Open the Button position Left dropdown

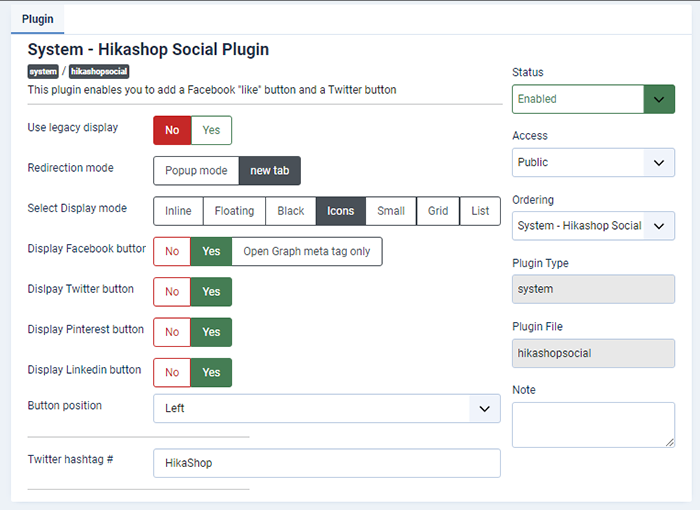click(x=327, y=409)
